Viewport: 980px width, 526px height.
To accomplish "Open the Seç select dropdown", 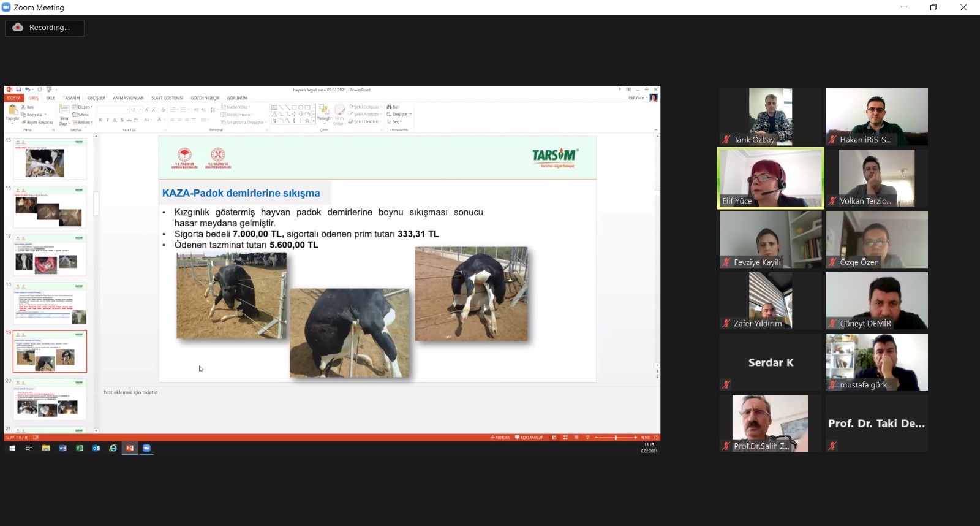I will coord(395,121).
